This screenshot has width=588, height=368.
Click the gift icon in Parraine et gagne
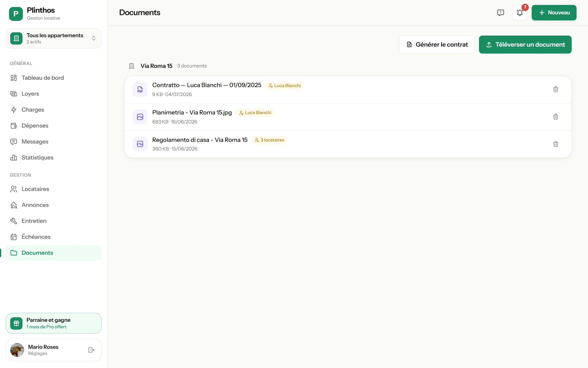click(16, 323)
